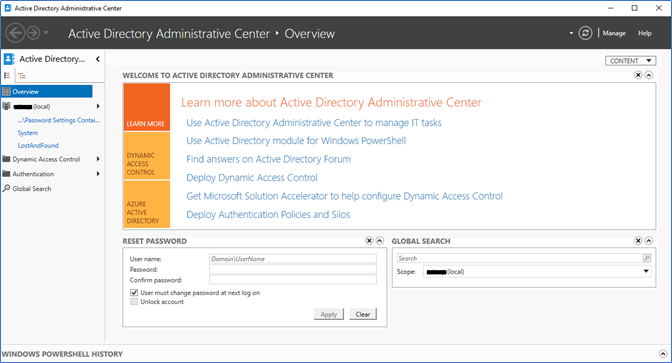Click the Apply button
This screenshot has width=672, height=363.
(329, 314)
